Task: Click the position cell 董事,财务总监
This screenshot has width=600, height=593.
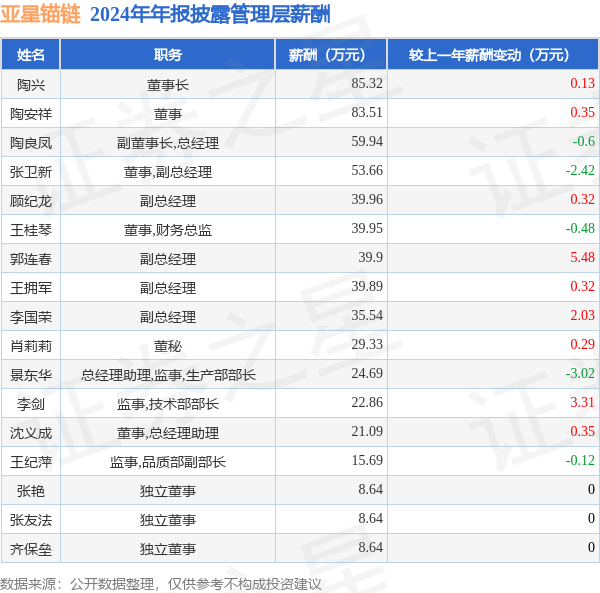Action: click(168, 230)
